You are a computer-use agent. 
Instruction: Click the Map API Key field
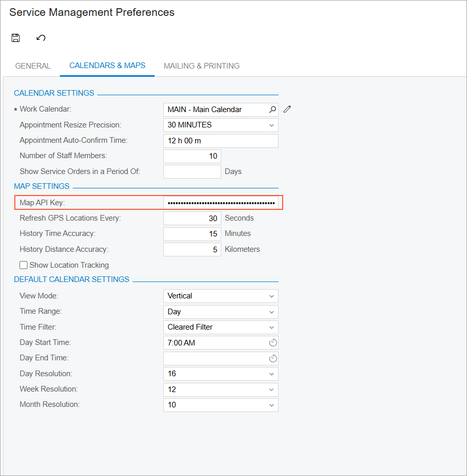click(x=221, y=203)
